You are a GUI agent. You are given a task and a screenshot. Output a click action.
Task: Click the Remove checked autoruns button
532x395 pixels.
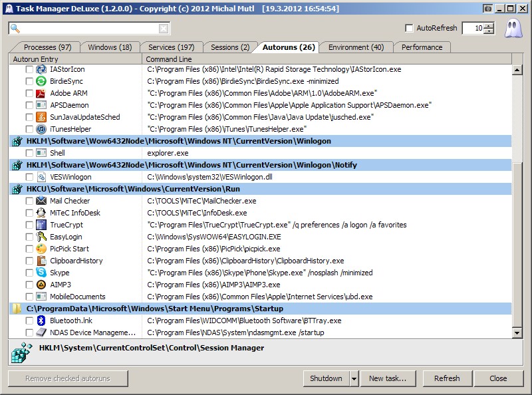68,378
